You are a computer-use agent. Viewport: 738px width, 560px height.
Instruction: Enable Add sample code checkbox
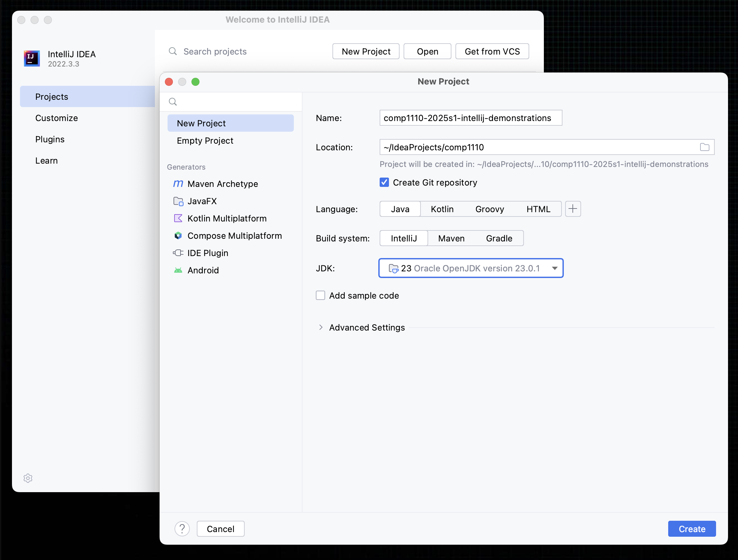[x=320, y=296]
